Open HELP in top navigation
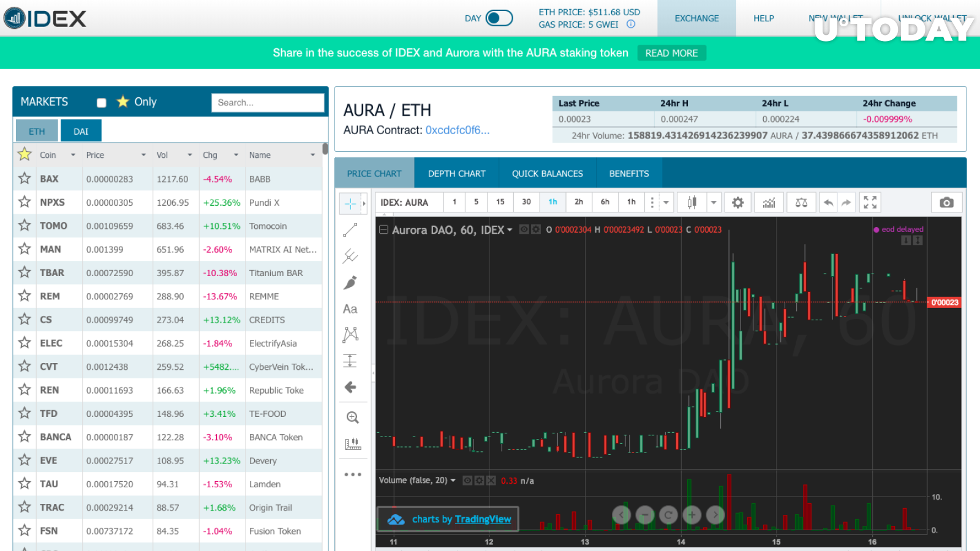Image resolution: width=980 pixels, height=551 pixels. (764, 18)
